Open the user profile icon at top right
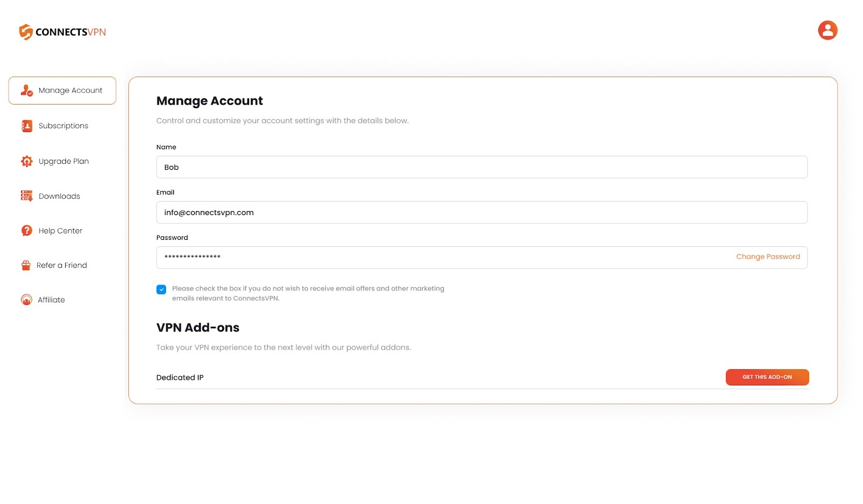Viewport: 863px width, 504px height. (827, 30)
